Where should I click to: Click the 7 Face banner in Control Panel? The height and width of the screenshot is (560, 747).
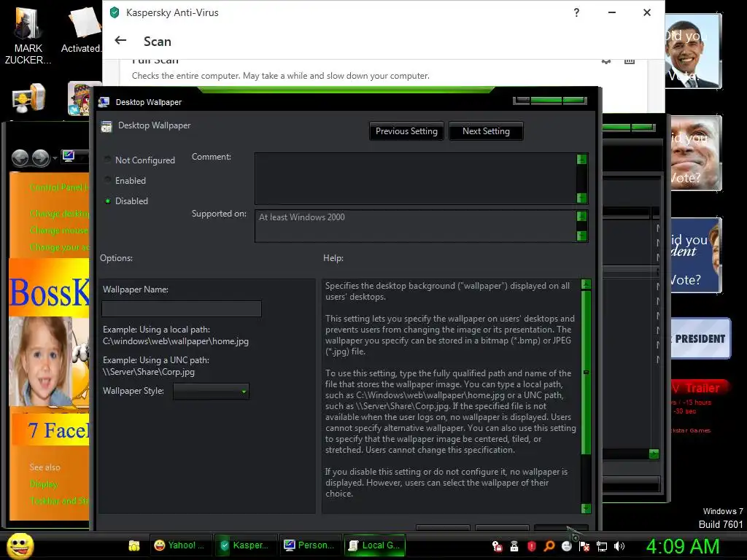(x=51, y=430)
